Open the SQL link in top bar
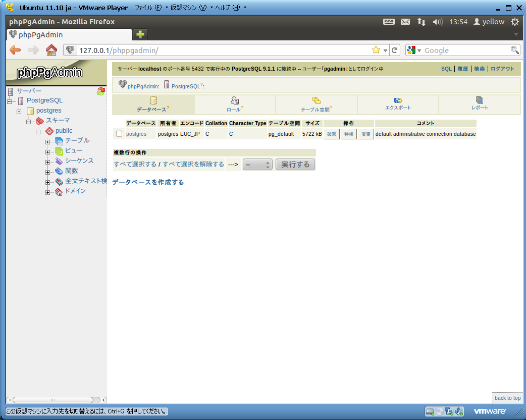This screenshot has width=526, height=420. [x=446, y=69]
